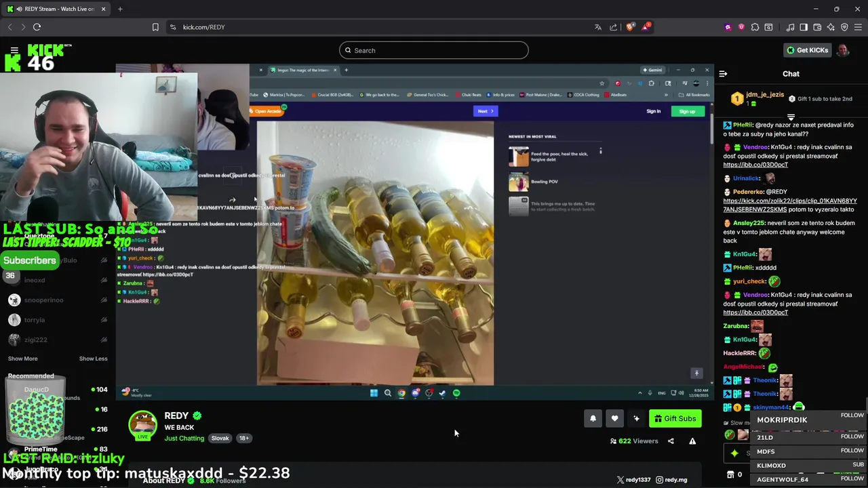Open the Leo AI sparkle icon
Viewport: 868px width, 488px height.
coord(831,27)
